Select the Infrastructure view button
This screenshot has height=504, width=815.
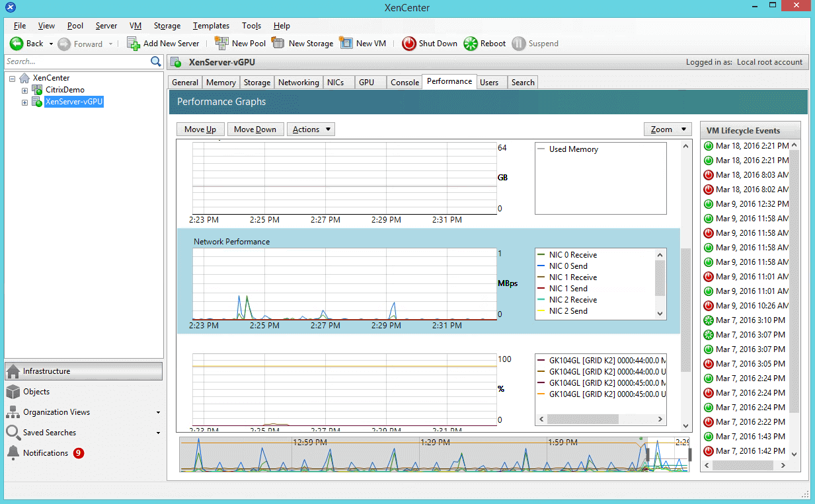click(x=83, y=371)
